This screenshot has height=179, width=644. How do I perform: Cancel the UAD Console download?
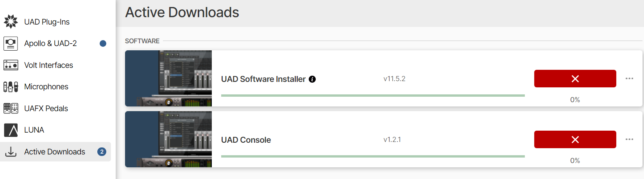(575, 140)
